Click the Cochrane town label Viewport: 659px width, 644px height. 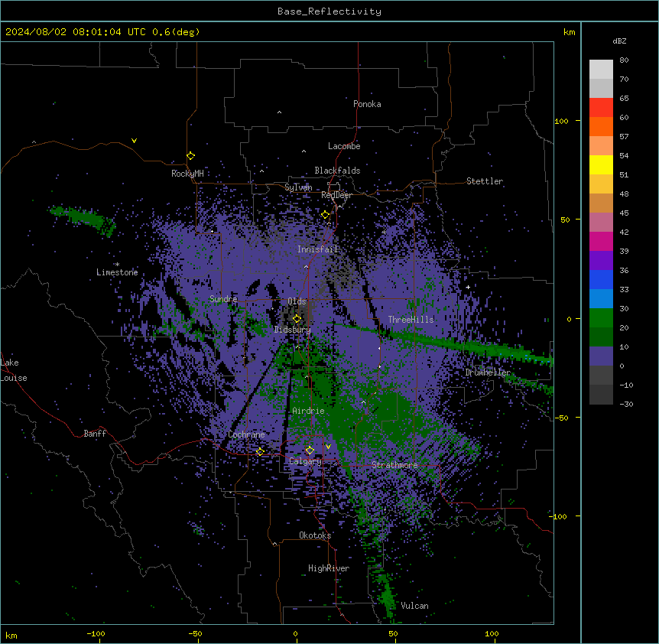tap(246, 434)
